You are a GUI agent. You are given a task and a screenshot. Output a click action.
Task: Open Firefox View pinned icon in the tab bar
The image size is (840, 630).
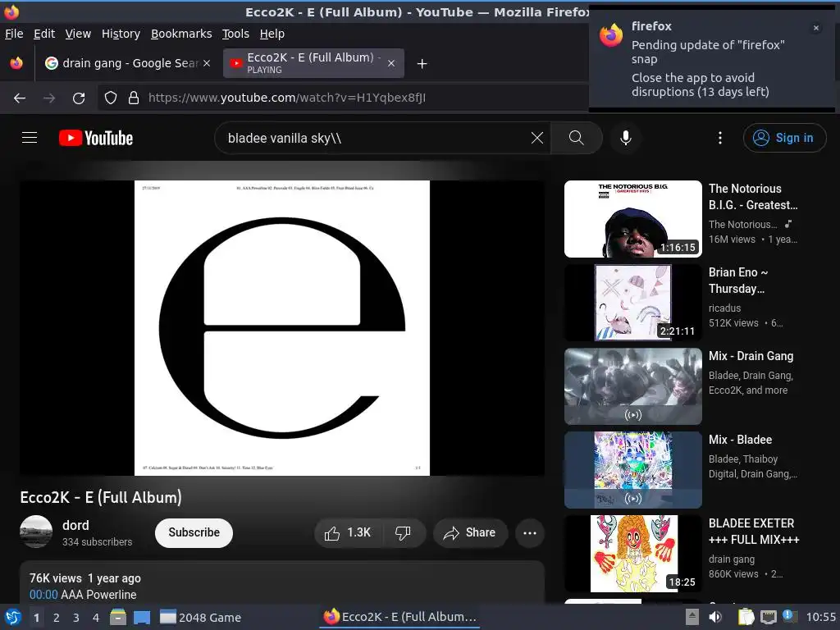(16, 63)
